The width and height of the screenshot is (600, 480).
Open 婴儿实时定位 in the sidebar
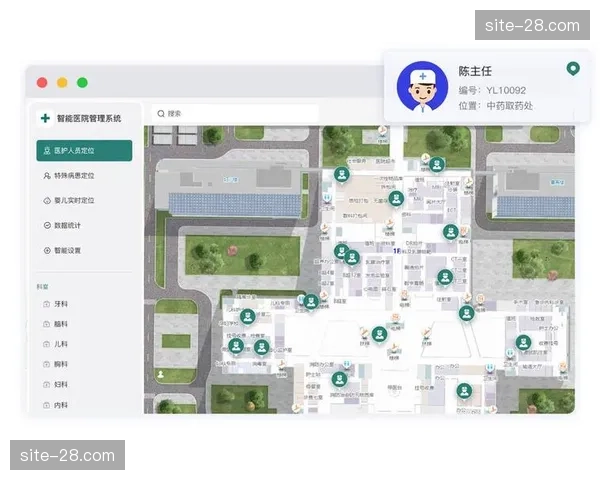point(69,201)
